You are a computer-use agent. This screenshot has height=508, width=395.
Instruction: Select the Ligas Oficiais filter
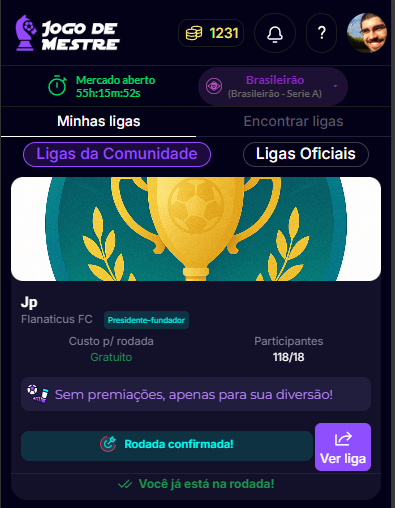click(x=306, y=154)
